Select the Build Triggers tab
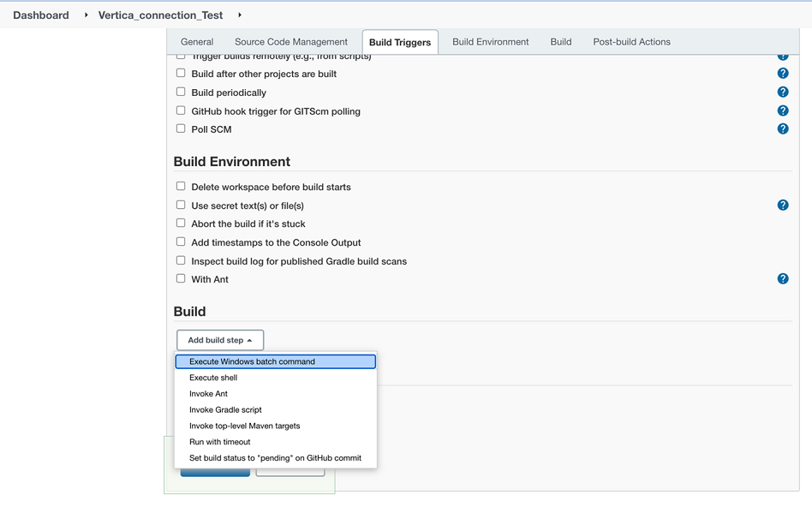The image size is (812, 507). coord(400,43)
